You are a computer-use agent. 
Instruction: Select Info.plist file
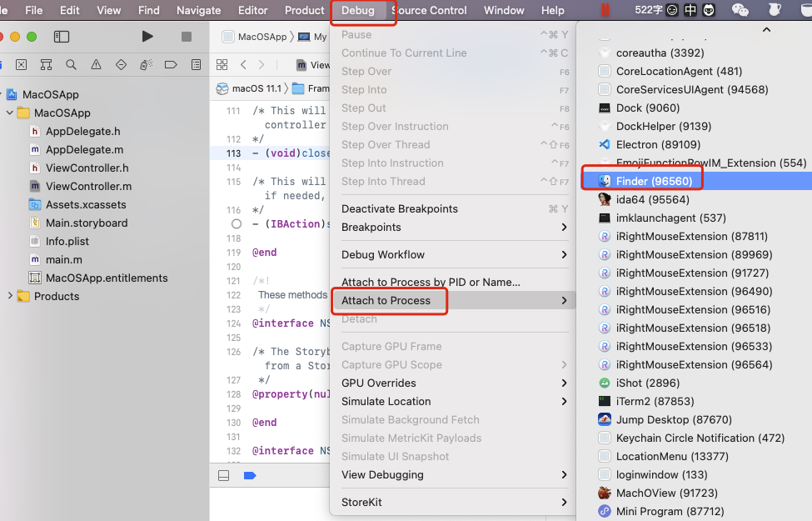(67, 241)
